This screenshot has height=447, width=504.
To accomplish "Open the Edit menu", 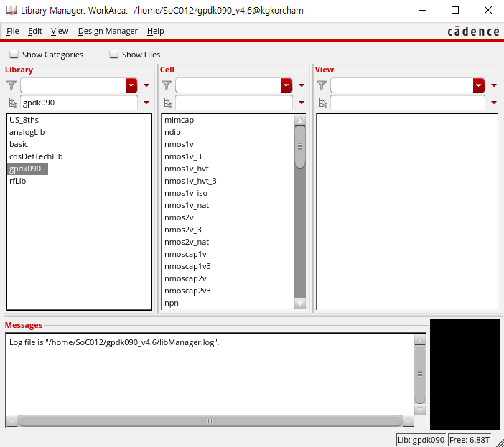I will 34,31.
